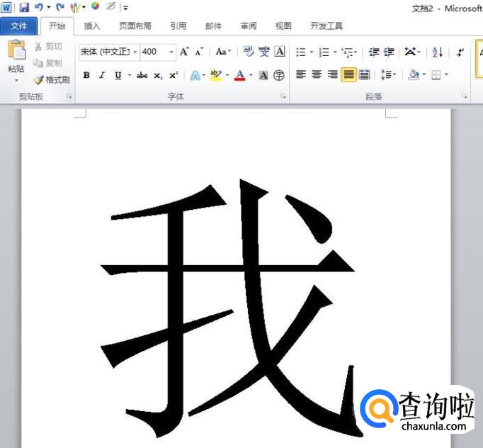Switch to the 插入 ribbon tab
483x448 pixels.
pos(92,26)
